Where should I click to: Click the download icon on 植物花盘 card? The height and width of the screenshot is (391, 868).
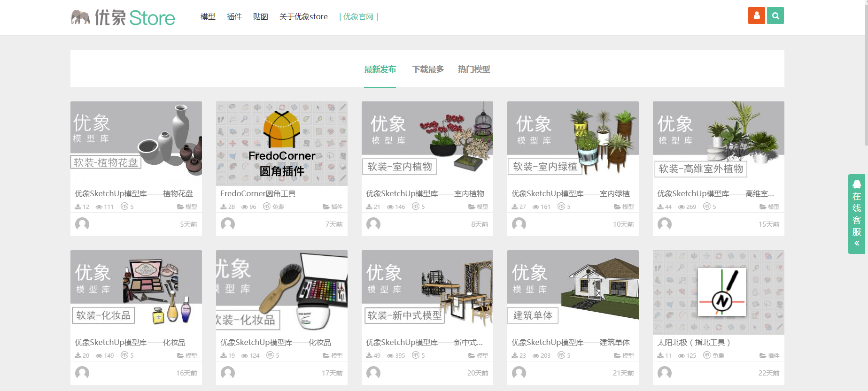pyautogui.click(x=78, y=207)
